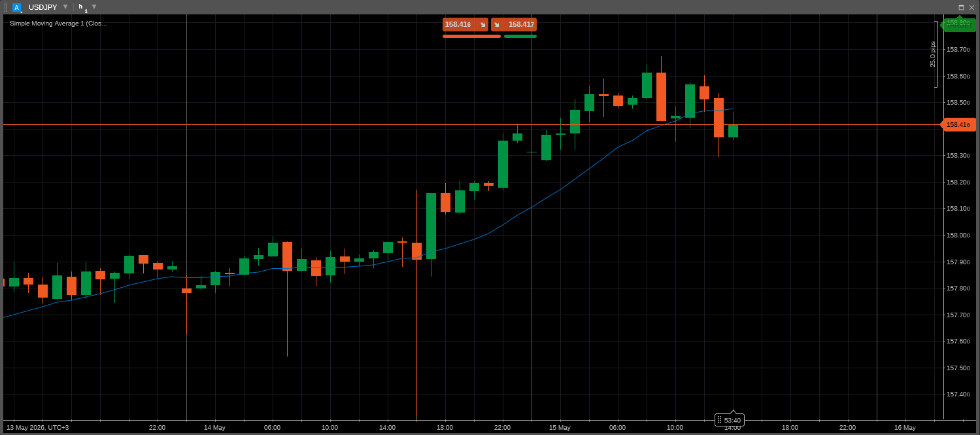Click the green buy sentiment bar
Viewport: 980px width, 435px height.
click(520, 37)
